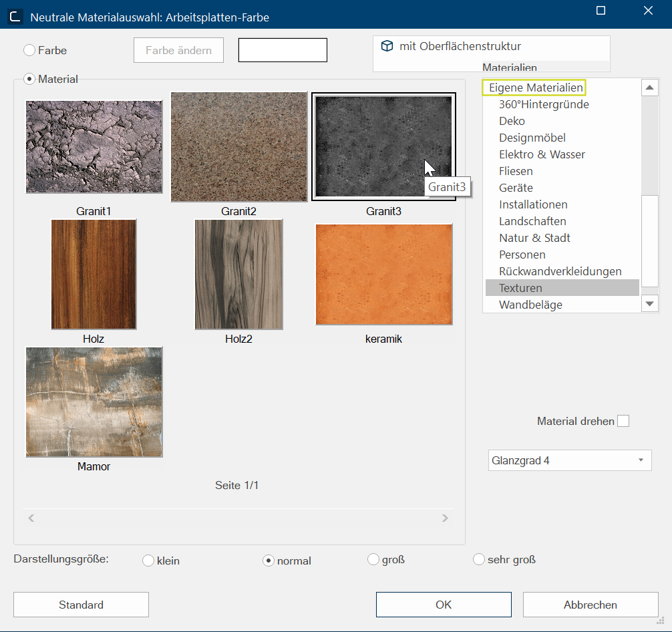The image size is (672, 632).
Task: Choose 'Natur & Stadt' category
Action: click(x=534, y=238)
